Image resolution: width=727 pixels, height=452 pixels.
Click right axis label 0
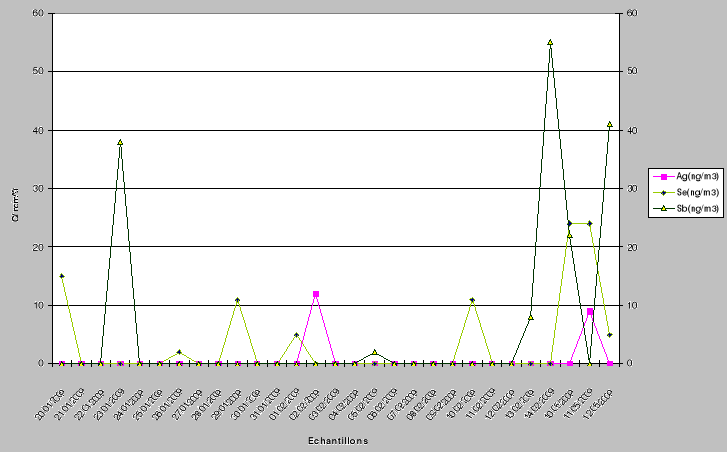coord(630,363)
